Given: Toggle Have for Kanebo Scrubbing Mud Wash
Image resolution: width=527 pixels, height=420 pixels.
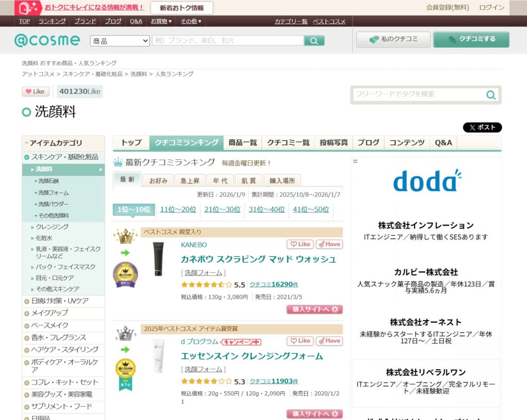Looking at the screenshot, I should pyautogui.click(x=329, y=244).
